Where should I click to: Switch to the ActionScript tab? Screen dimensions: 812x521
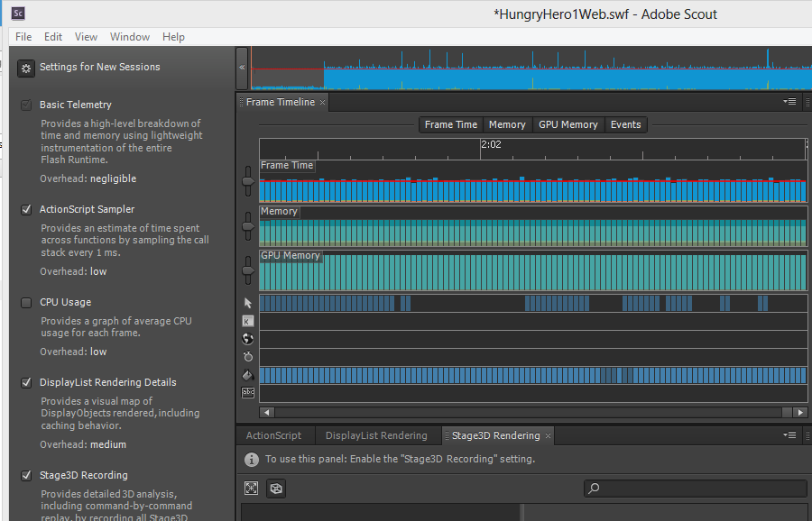pos(273,435)
